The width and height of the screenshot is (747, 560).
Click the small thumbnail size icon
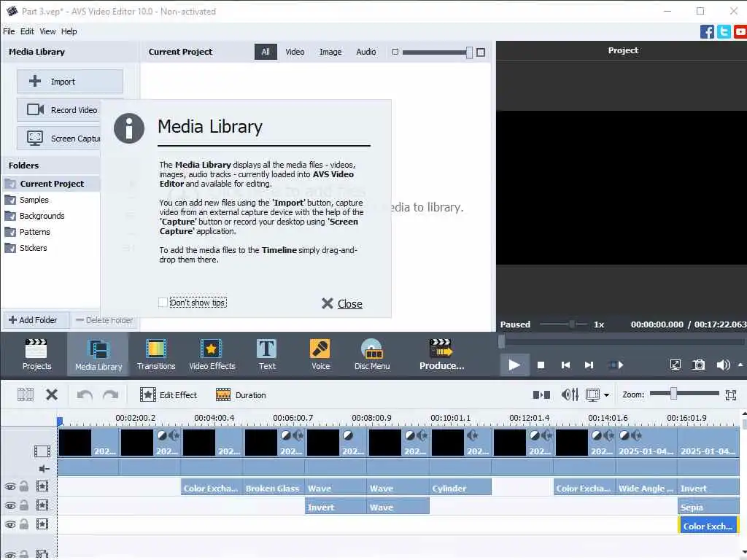click(395, 52)
